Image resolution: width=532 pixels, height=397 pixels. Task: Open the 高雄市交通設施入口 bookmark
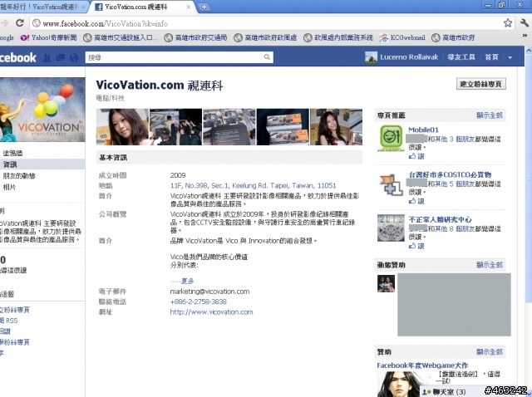pos(121,37)
